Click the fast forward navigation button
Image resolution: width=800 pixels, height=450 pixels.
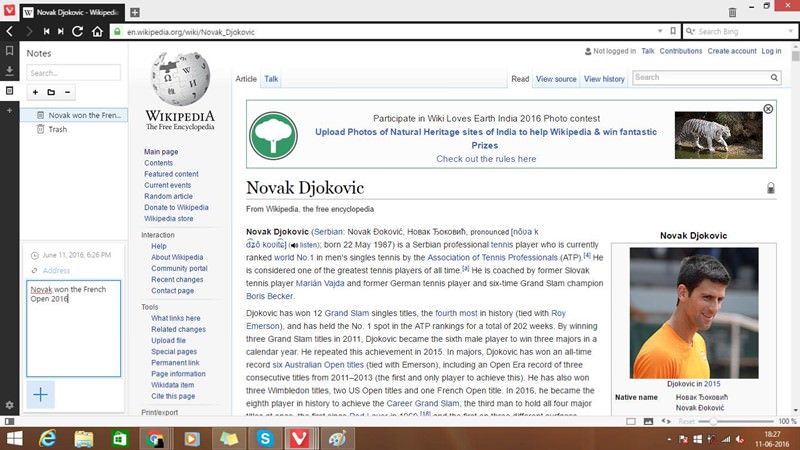pyautogui.click(x=61, y=32)
